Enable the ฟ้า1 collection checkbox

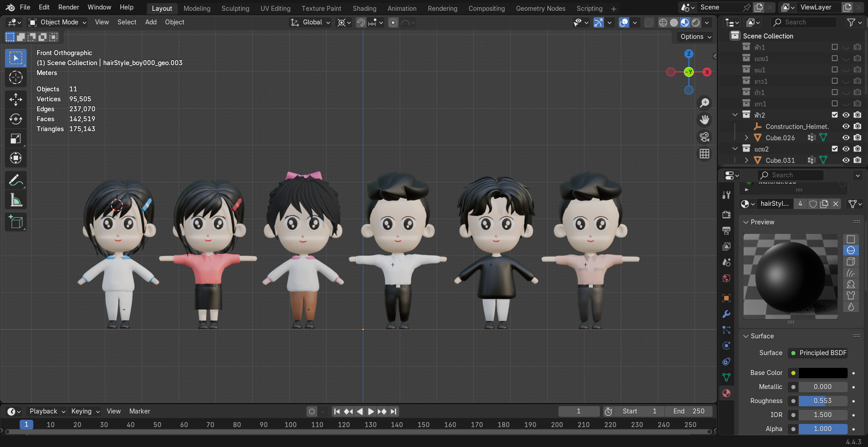835,47
